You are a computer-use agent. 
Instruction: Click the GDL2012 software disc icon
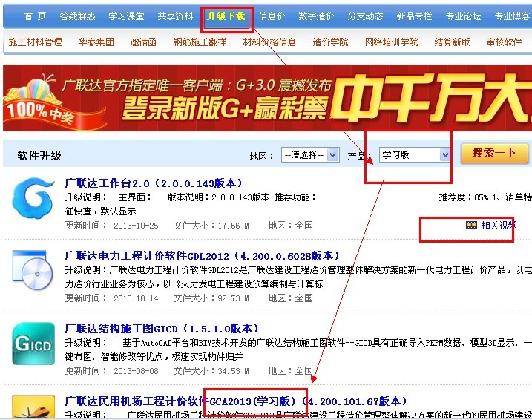coord(33,270)
